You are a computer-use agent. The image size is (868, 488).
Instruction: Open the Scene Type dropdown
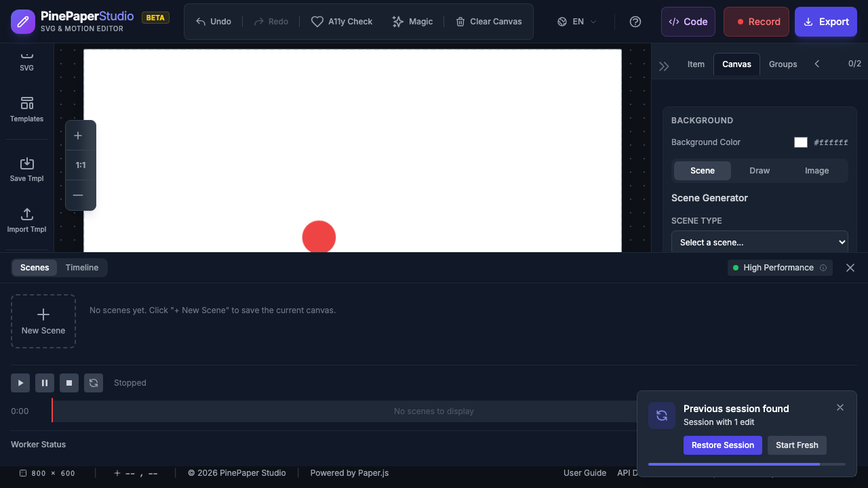tap(759, 242)
